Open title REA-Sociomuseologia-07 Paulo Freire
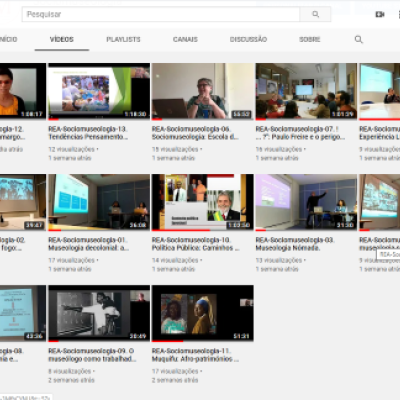Viewport: 400px width, 400px height. [300, 133]
